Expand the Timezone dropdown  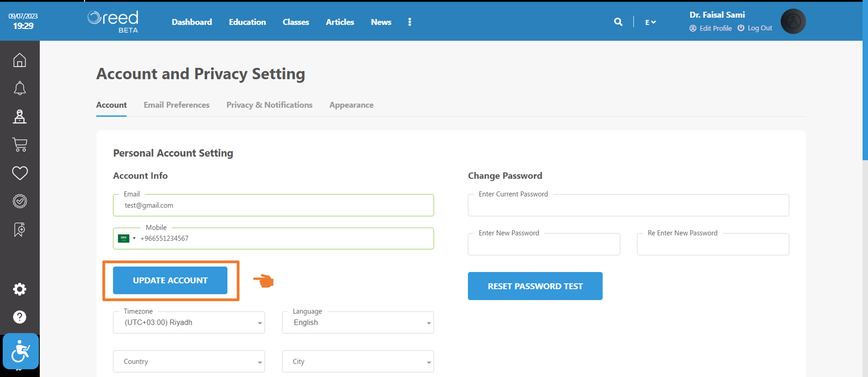[x=189, y=322]
